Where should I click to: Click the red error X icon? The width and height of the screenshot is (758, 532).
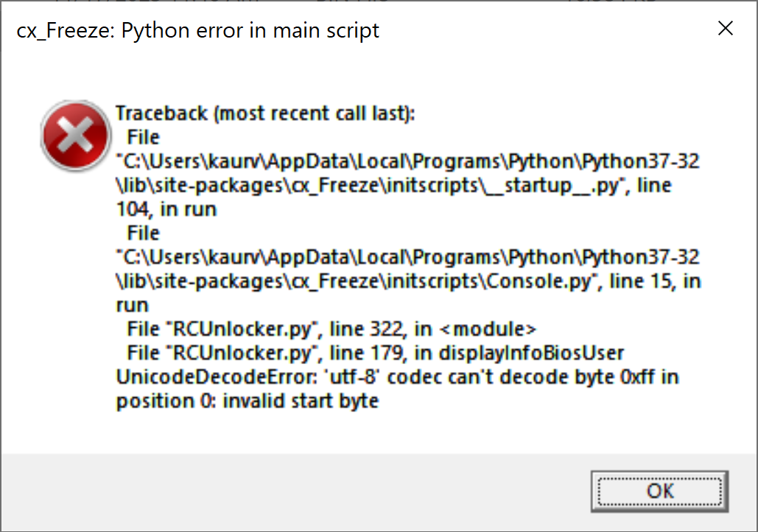point(72,137)
